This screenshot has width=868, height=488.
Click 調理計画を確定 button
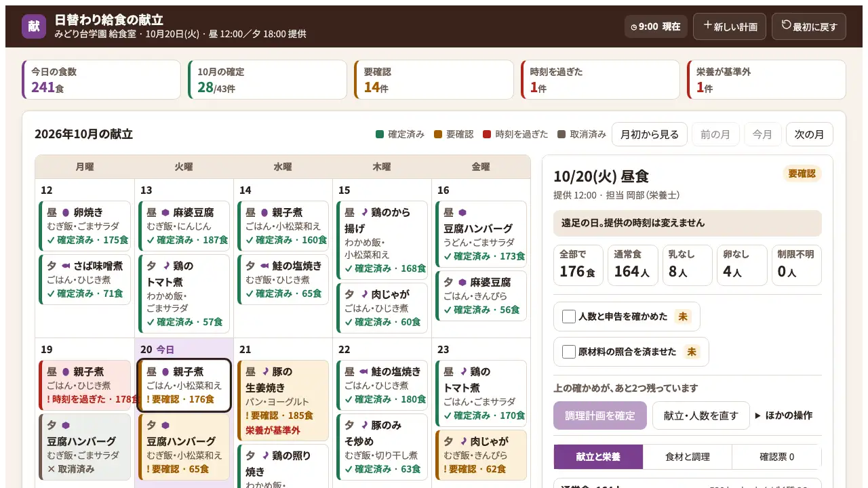coord(600,415)
